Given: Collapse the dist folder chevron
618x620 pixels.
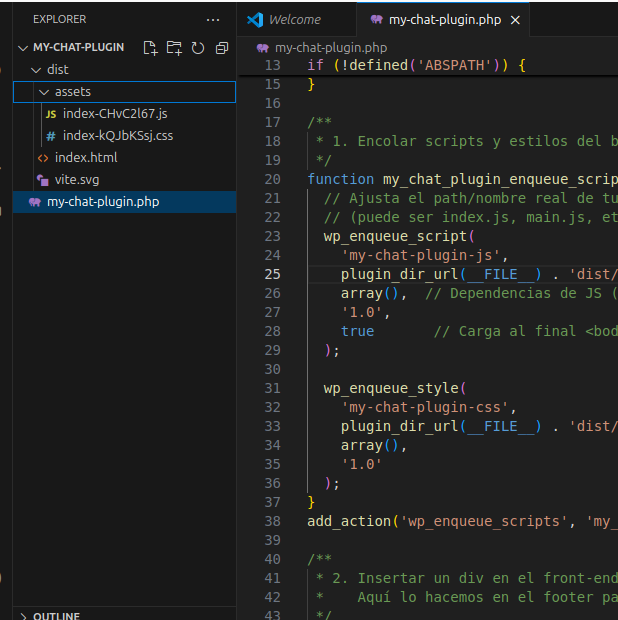Looking at the screenshot, I should [x=36, y=70].
